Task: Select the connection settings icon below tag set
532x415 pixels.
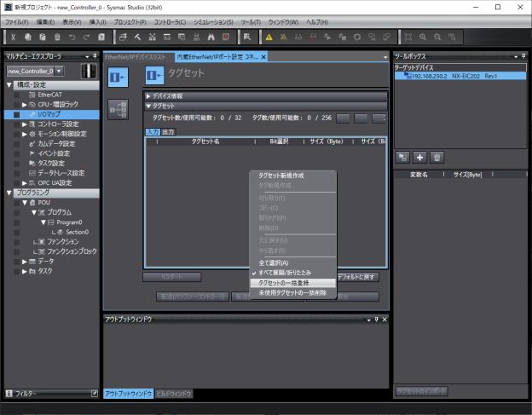Action: [x=118, y=109]
